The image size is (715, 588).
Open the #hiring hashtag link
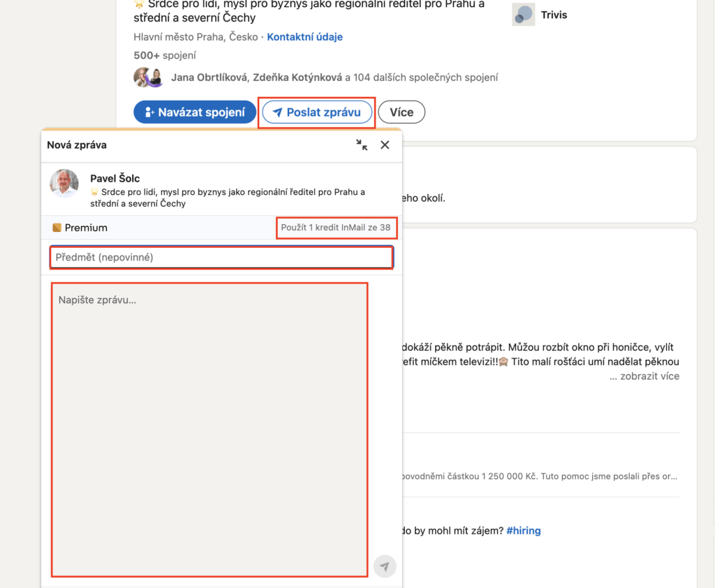point(524,531)
